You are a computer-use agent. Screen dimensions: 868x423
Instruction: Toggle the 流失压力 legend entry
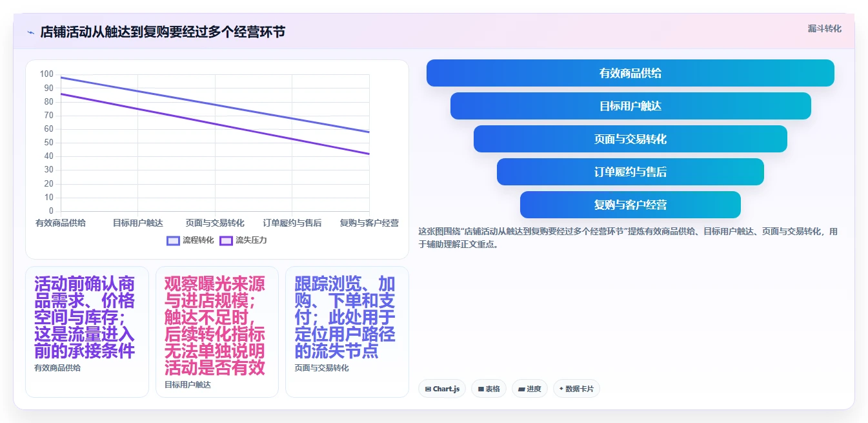(243, 240)
